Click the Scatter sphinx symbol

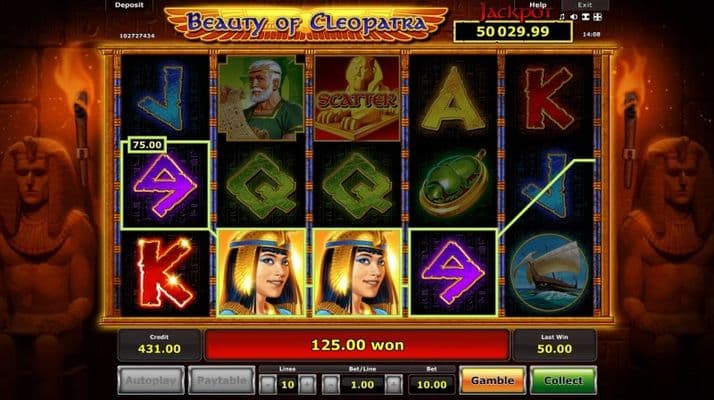point(357,98)
